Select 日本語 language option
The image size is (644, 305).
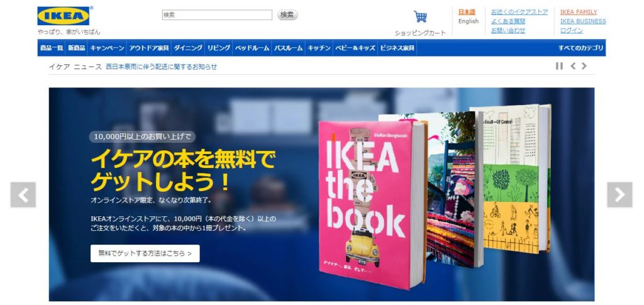[467, 12]
